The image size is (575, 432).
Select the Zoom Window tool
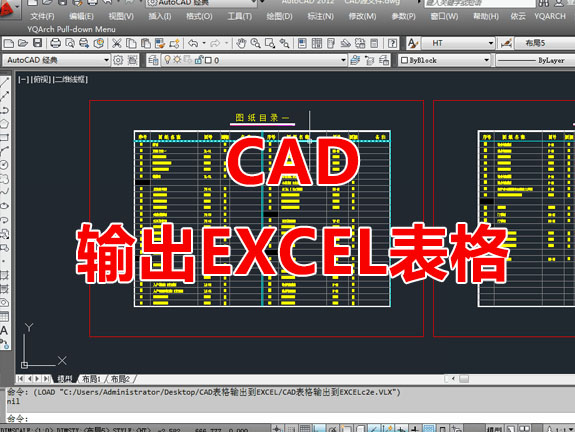(x=270, y=43)
